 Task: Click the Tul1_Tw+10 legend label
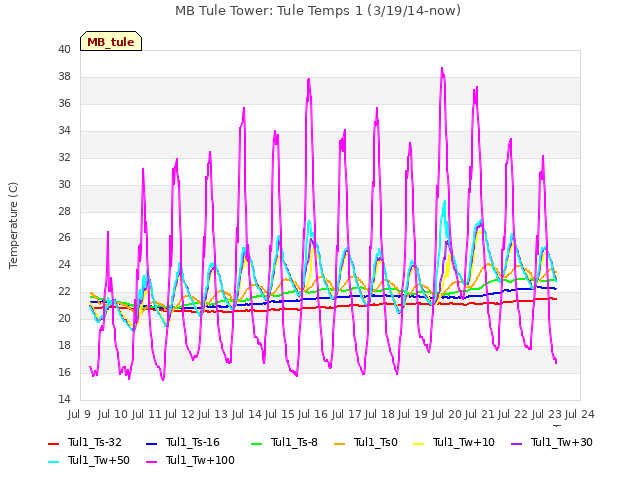(x=464, y=442)
